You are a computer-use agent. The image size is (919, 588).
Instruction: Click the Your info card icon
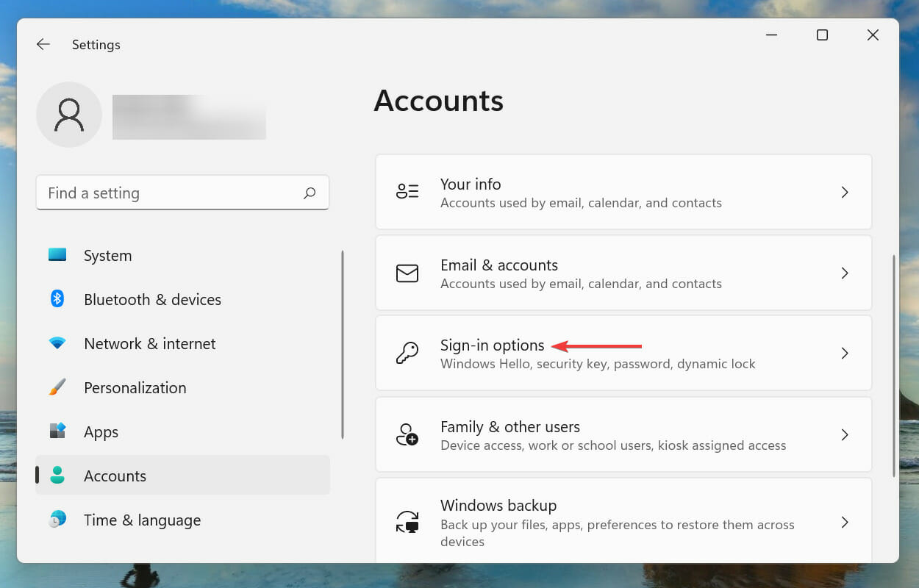tap(407, 192)
